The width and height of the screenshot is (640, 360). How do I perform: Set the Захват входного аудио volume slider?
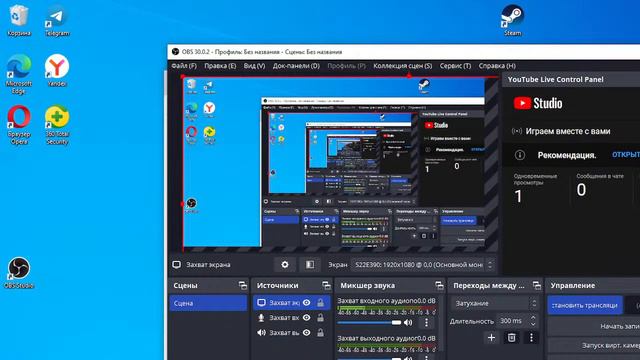click(369, 322)
